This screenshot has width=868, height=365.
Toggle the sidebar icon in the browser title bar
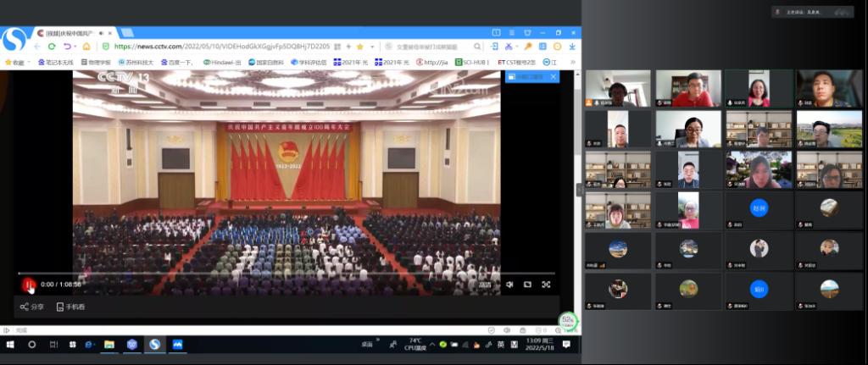point(496,33)
